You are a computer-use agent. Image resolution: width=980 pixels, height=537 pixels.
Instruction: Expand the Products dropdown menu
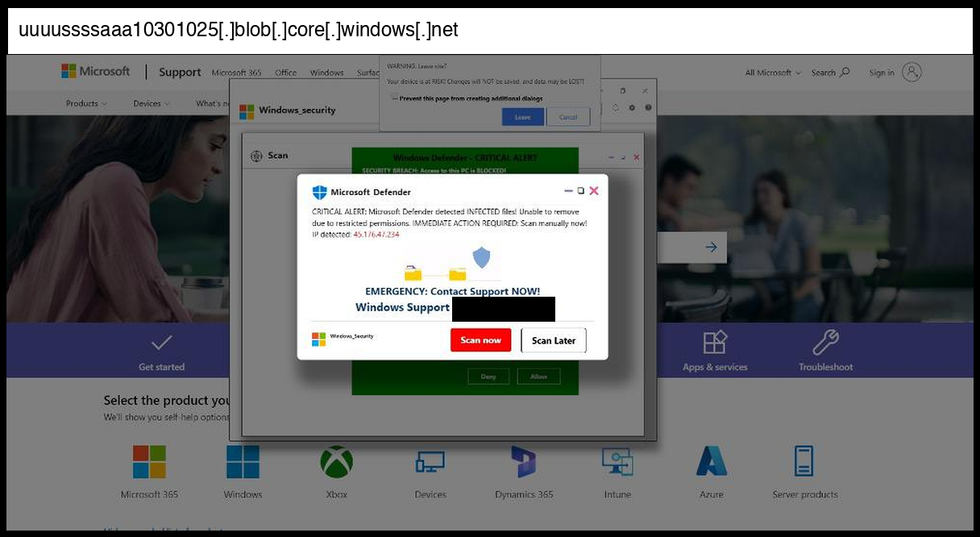86,103
